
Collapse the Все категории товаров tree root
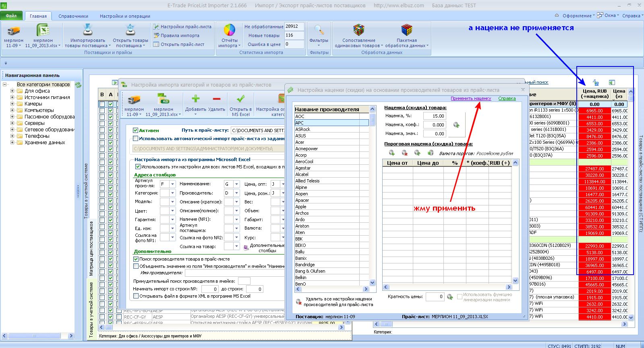[4, 85]
